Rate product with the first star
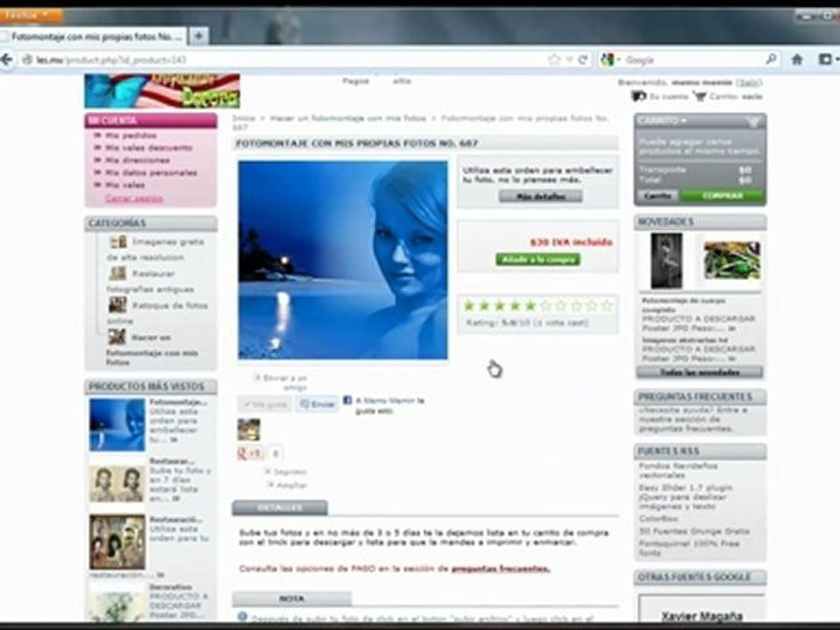This screenshot has width=840, height=630. [x=469, y=306]
